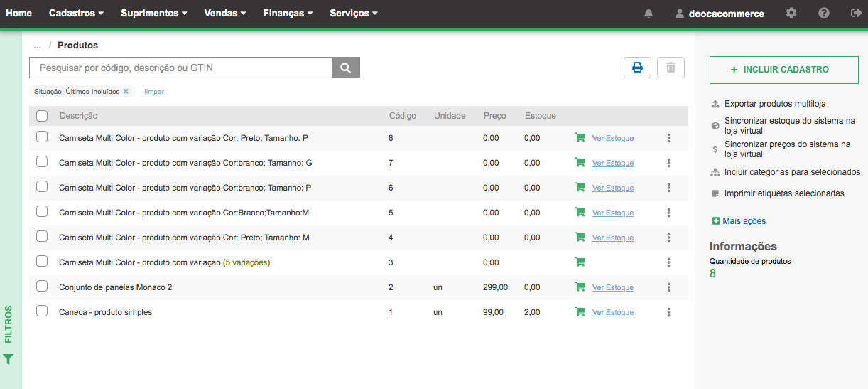Viewport: 868px width, 389px height.
Task: Click the logout exit icon
Action: tap(855, 14)
